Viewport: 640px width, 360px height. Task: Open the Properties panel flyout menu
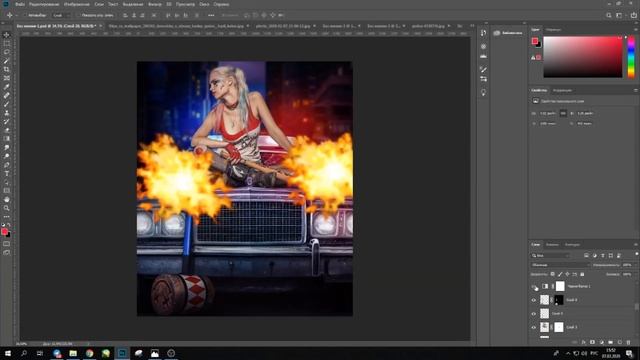pyautogui.click(x=636, y=90)
